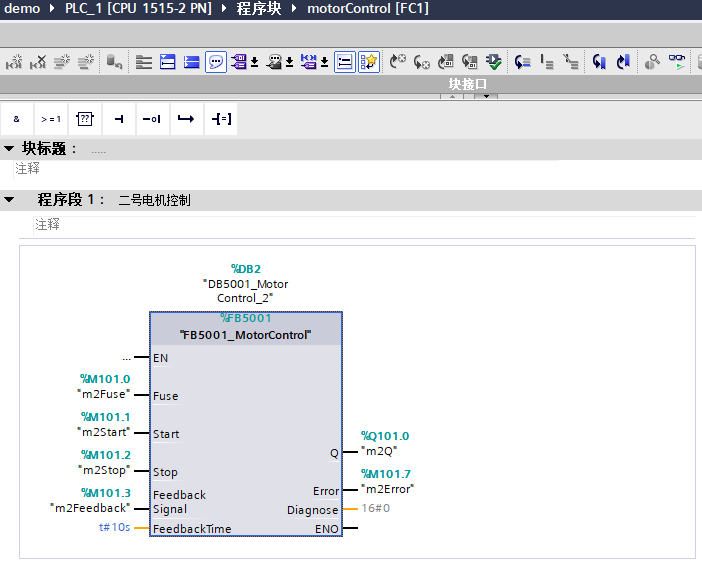
Task: Insert AND logic box from favorites
Action: point(17,119)
